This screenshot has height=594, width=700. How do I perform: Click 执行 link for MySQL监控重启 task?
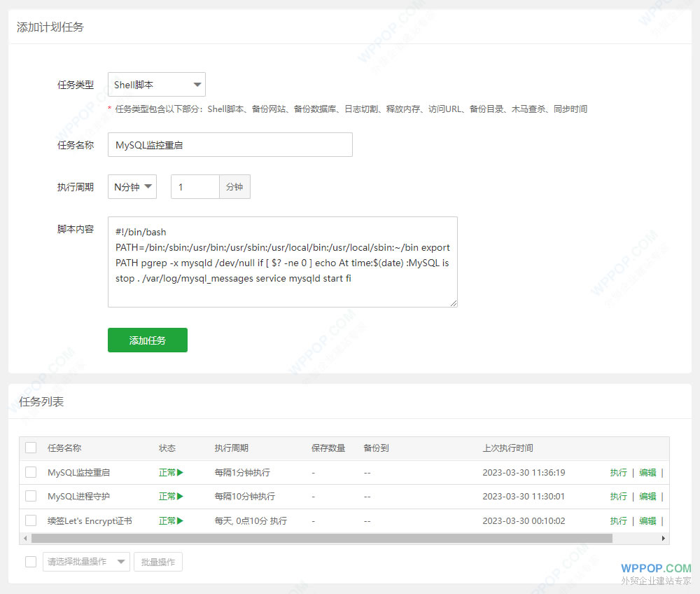(x=618, y=472)
